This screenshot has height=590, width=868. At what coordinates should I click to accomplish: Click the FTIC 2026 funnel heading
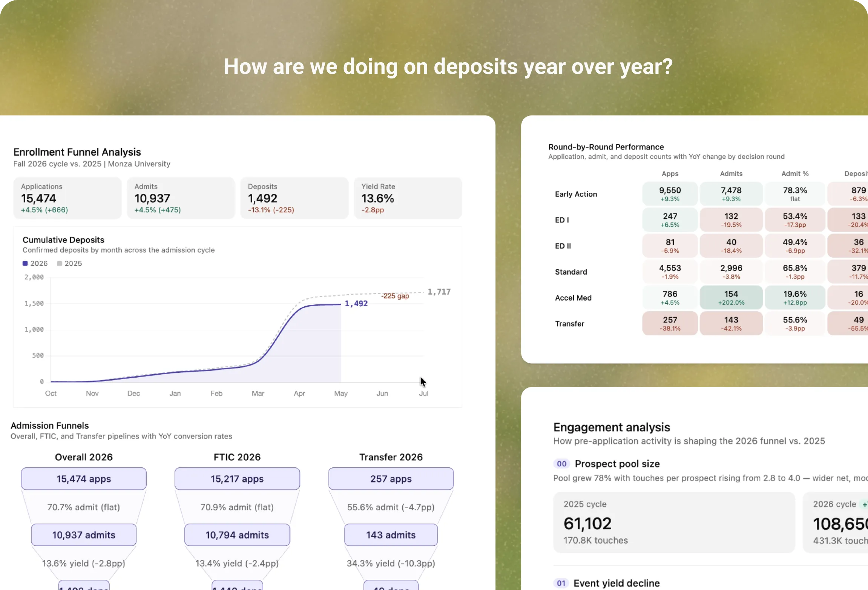coord(237,457)
